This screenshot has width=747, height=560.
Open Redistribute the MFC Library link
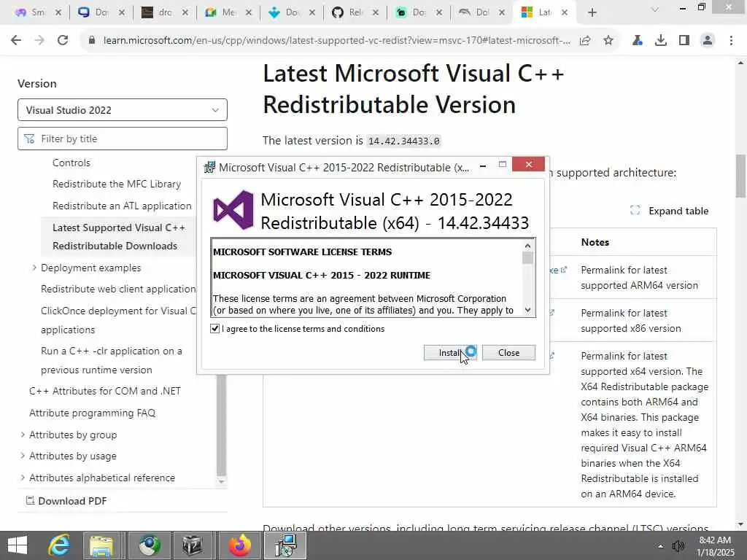pyautogui.click(x=117, y=184)
